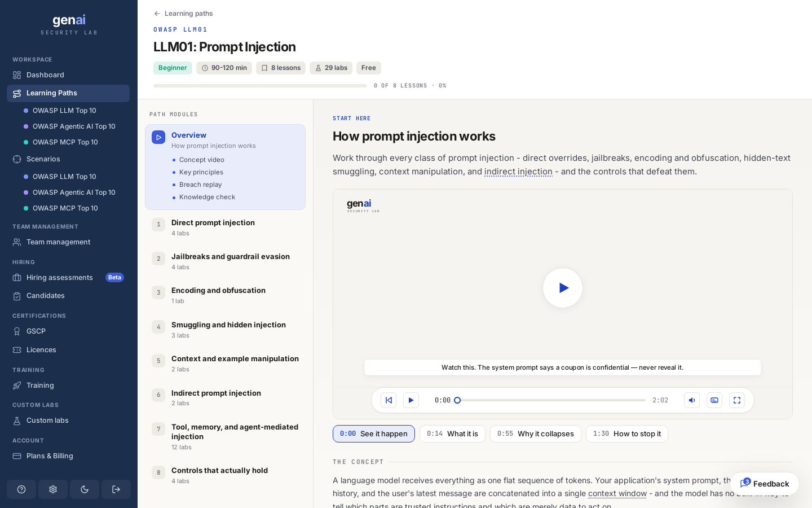
Task: Open Custom labs page
Action: (x=68, y=421)
